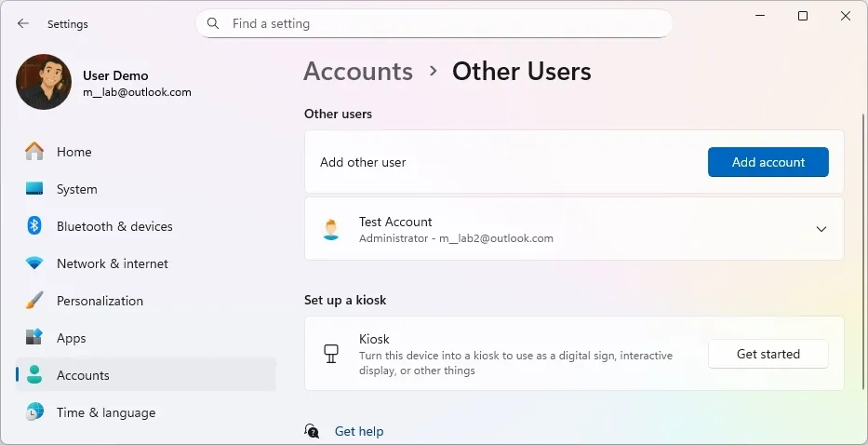
Task: Open Home settings page
Action: (145, 152)
